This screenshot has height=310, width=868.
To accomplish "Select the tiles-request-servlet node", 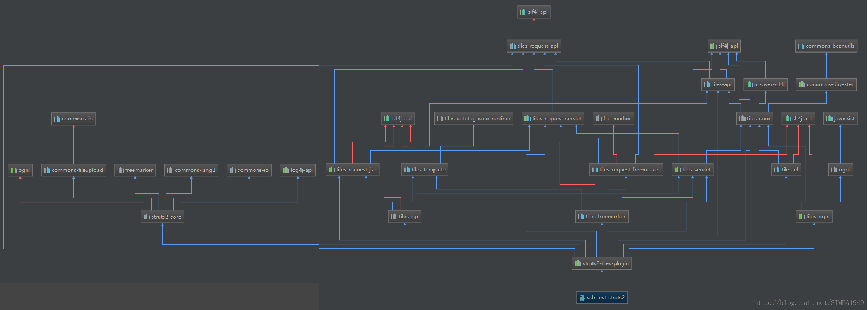I will tap(553, 118).
